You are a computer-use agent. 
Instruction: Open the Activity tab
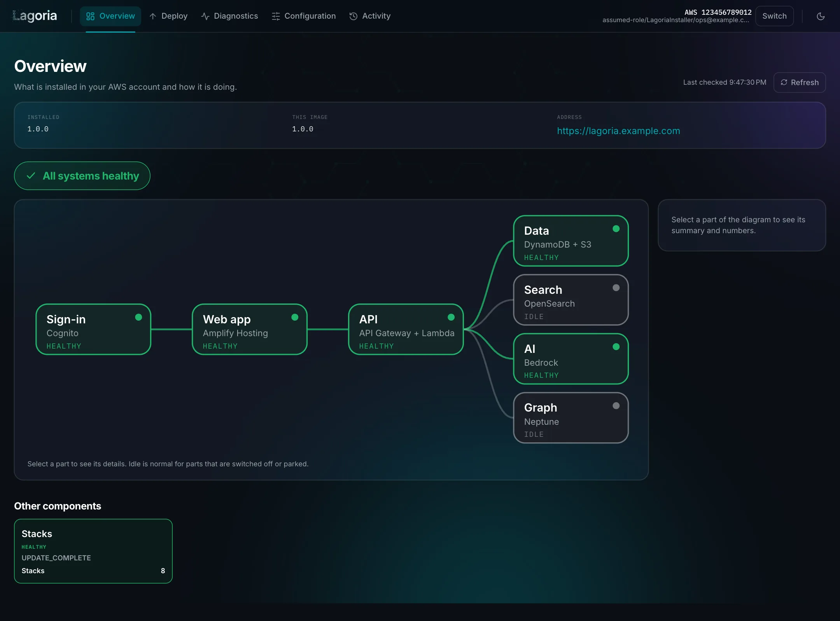pyautogui.click(x=370, y=16)
